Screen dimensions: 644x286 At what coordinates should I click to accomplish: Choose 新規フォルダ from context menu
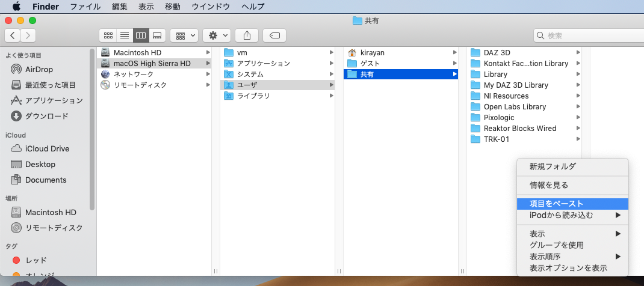[x=572, y=166]
